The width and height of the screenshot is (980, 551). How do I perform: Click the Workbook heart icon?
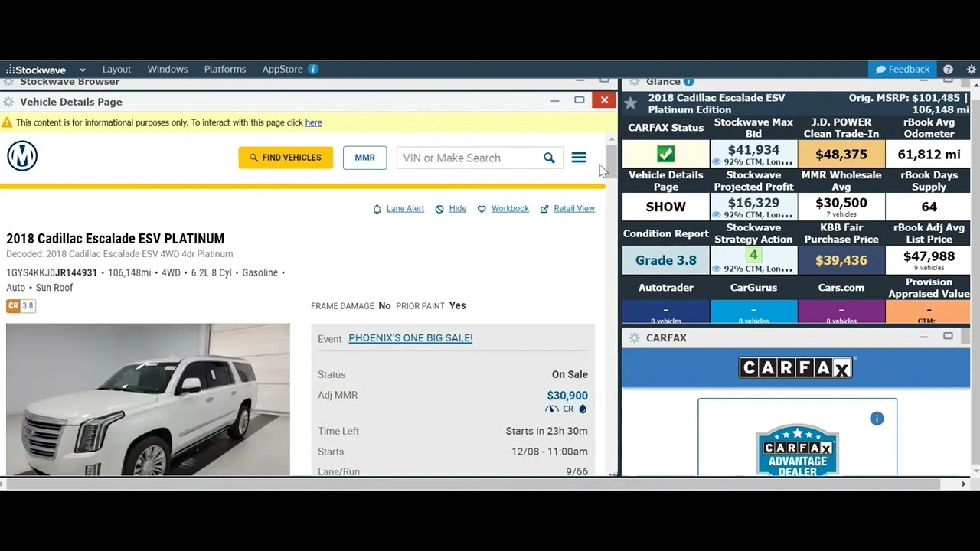click(482, 209)
